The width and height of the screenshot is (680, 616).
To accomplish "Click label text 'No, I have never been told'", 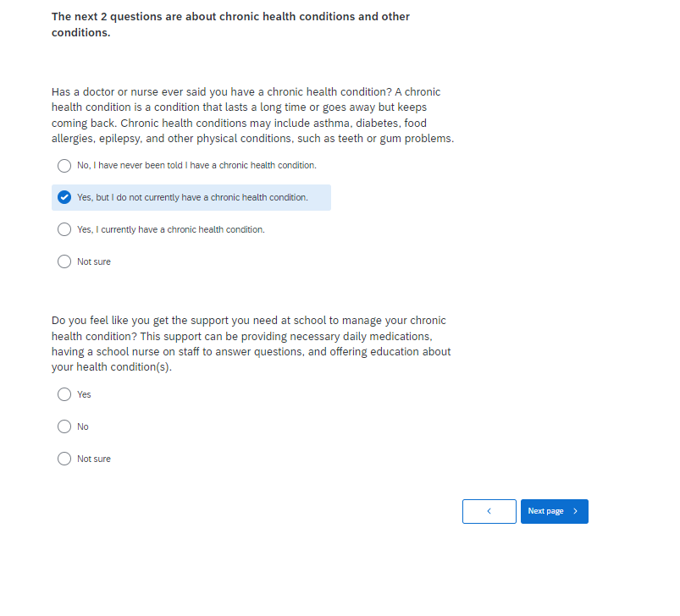I will [x=196, y=165].
